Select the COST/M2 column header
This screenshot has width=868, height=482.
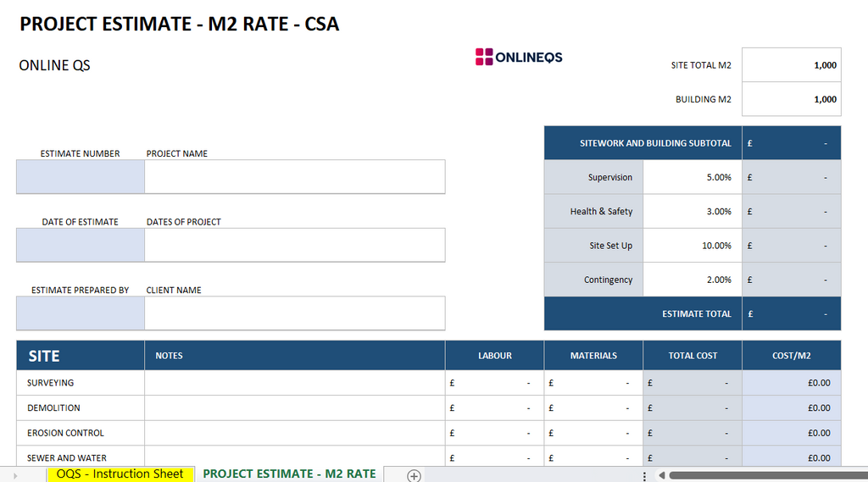click(x=792, y=356)
